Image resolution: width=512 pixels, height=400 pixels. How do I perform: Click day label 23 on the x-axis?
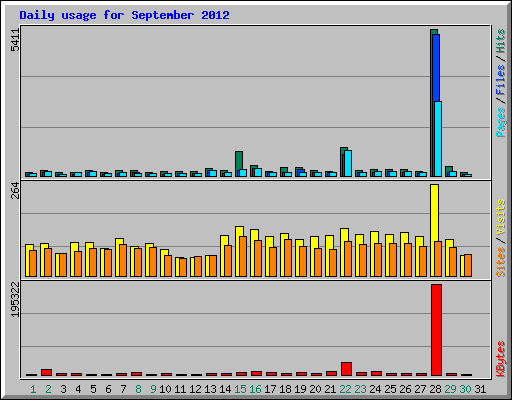pos(360,389)
